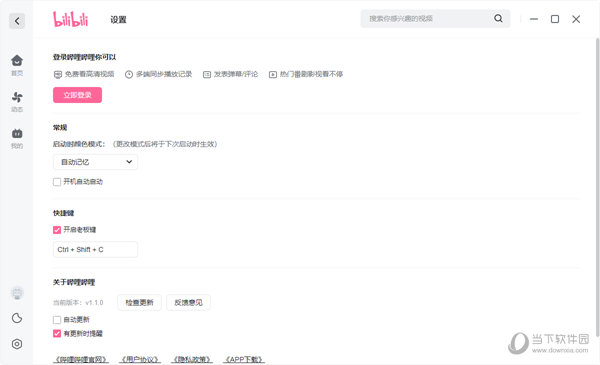Click the 免费看高清视频 text

coord(90,74)
